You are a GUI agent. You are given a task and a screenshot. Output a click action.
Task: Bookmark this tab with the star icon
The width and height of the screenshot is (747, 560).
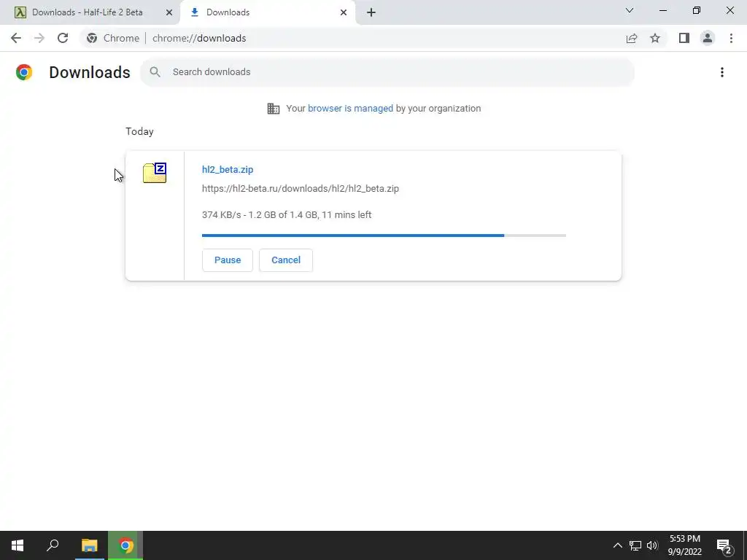coord(655,38)
